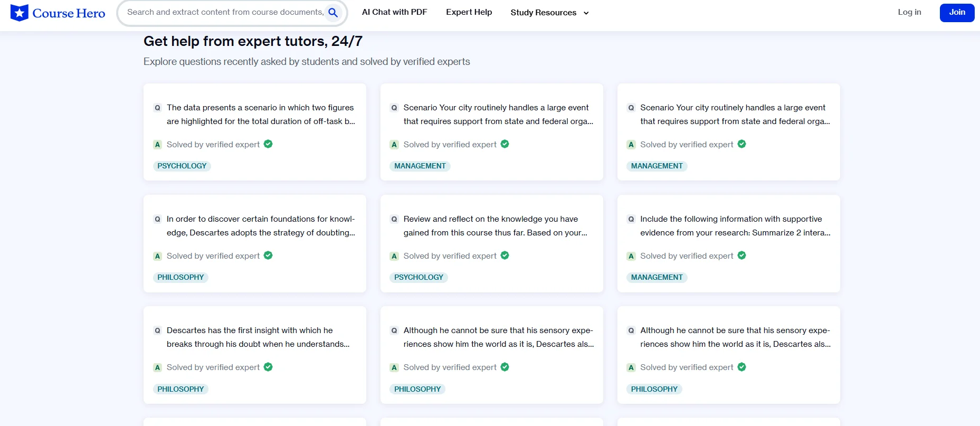Open the Expert Help menu item

click(469, 12)
